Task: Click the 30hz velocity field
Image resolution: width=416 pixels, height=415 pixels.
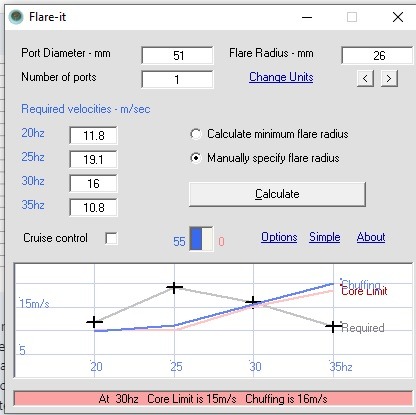Action: click(93, 183)
